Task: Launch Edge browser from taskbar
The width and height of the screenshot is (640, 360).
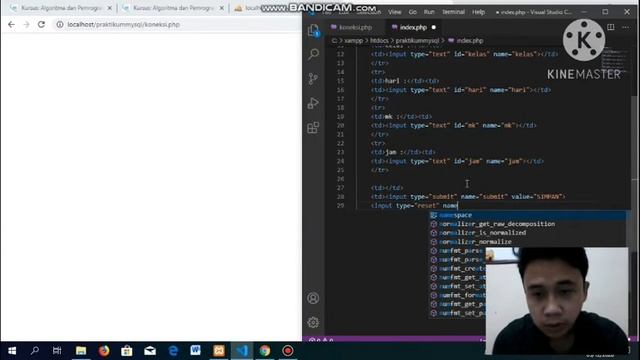Action: pos(173,351)
